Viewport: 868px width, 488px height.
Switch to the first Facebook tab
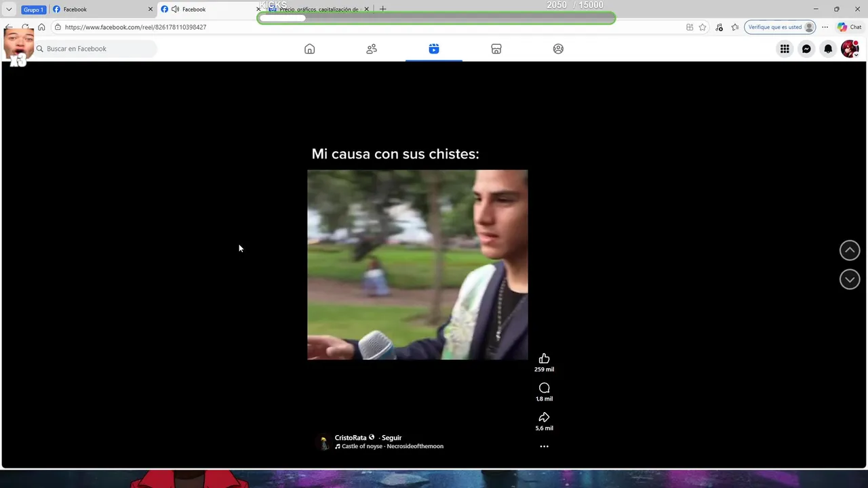click(x=102, y=9)
